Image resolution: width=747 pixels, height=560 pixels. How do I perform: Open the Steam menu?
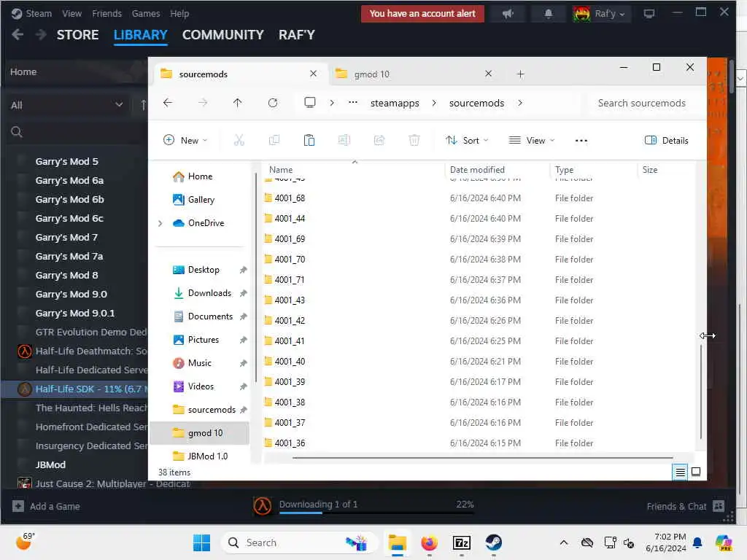click(x=38, y=13)
